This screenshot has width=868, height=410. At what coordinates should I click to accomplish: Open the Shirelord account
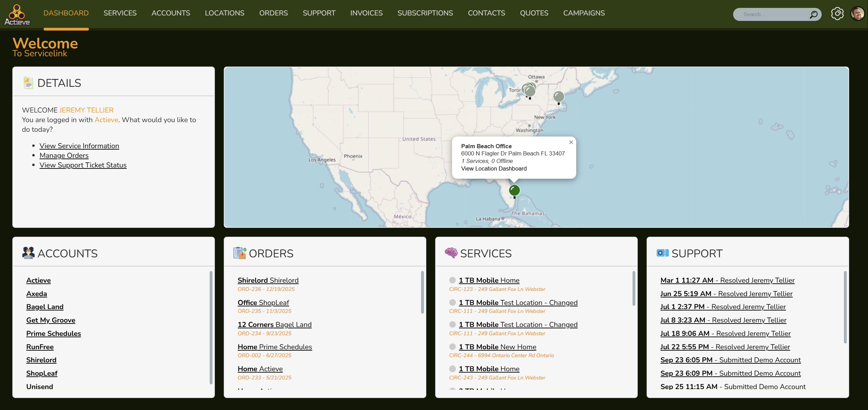coord(41,360)
